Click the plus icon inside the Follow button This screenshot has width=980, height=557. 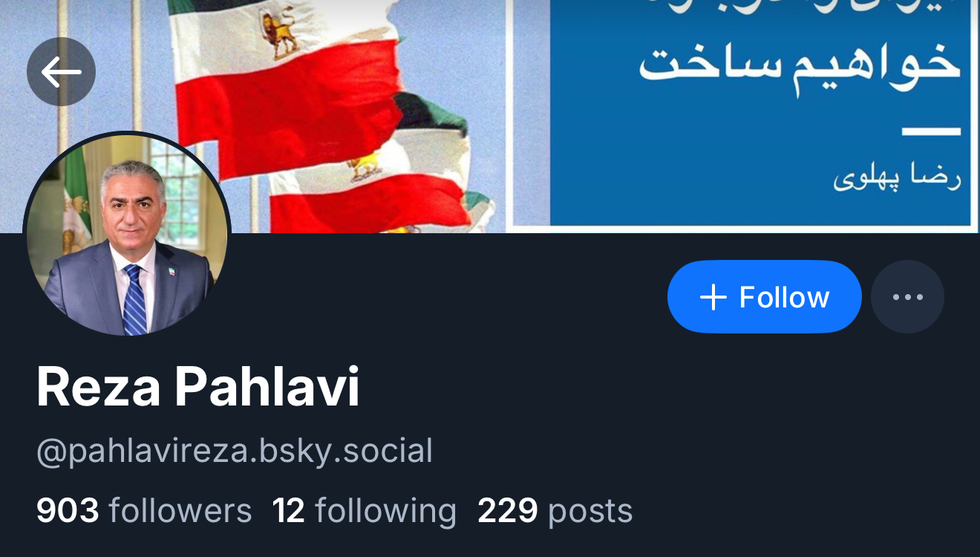click(713, 297)
